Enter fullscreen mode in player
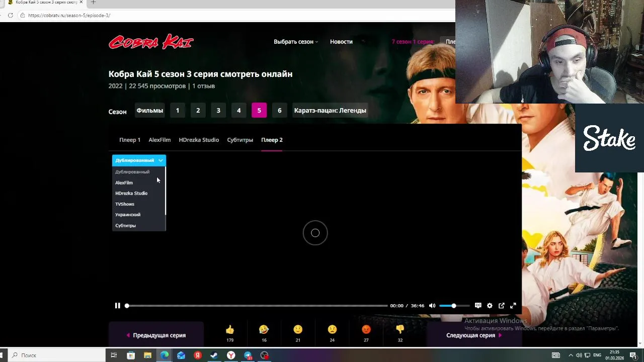This screenshot has width=644, height=362. pyautogui.click(x=513, y=306)
